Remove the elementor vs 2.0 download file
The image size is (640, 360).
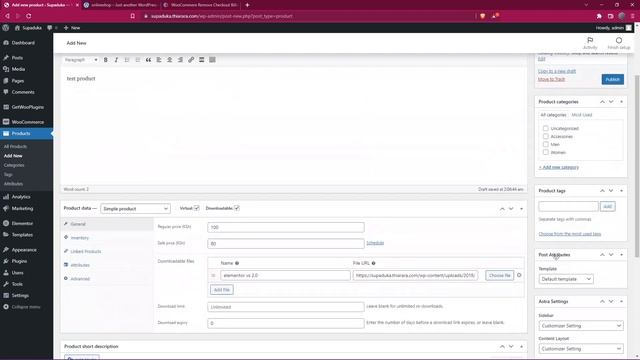tap(519, 275)
